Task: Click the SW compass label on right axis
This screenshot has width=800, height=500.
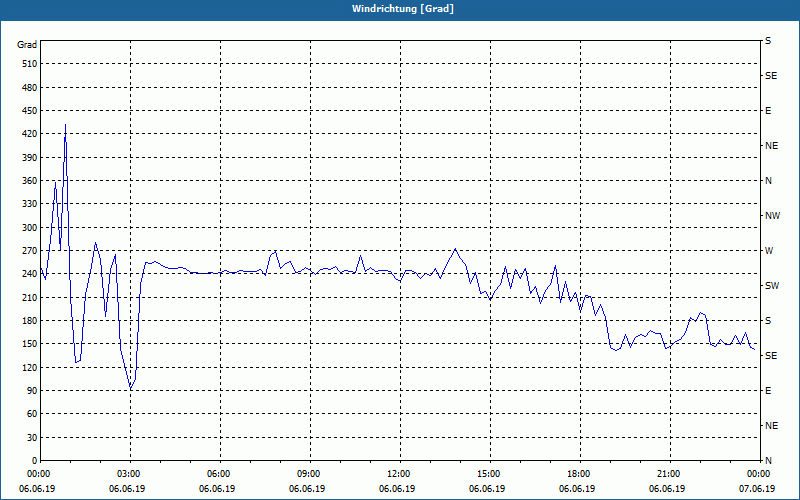Action: click(x=772, y=286)
